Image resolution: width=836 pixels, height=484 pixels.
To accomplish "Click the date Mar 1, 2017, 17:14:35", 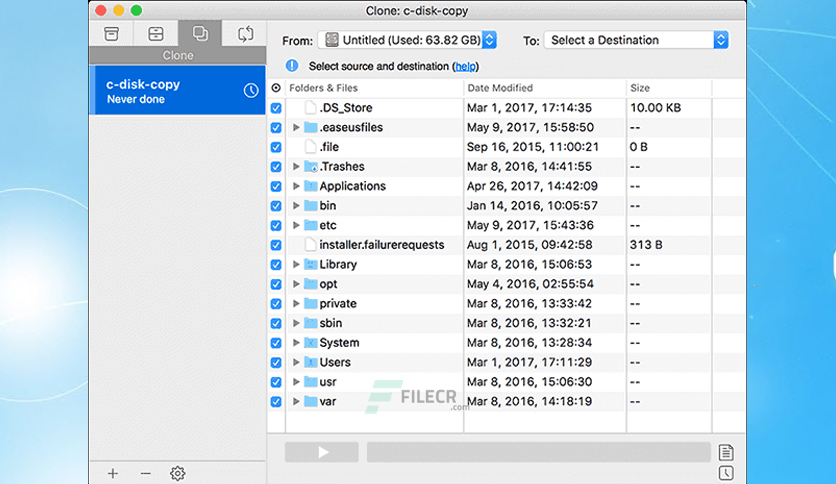I will (x=529, y=108).
